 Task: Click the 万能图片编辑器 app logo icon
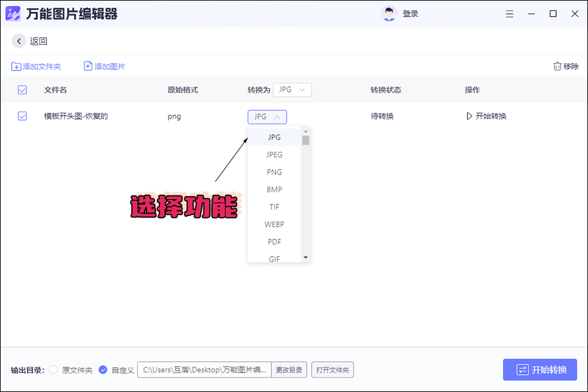(x=13, y=13)
